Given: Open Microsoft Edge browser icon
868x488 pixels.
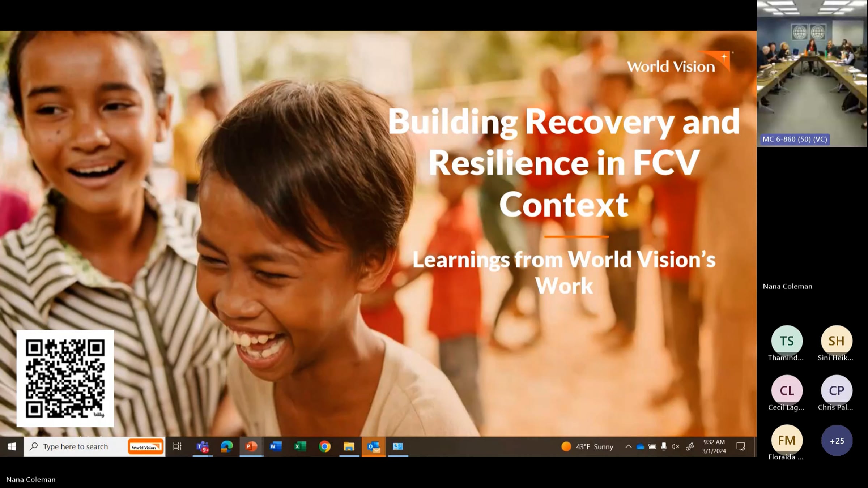Looking at the screenshot, I should 227,447.
